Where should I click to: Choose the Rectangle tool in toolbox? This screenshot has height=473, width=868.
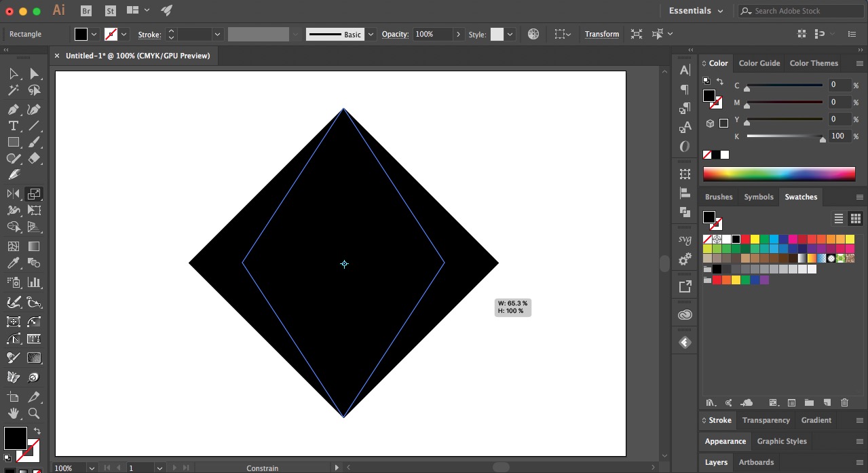(13, 142)
